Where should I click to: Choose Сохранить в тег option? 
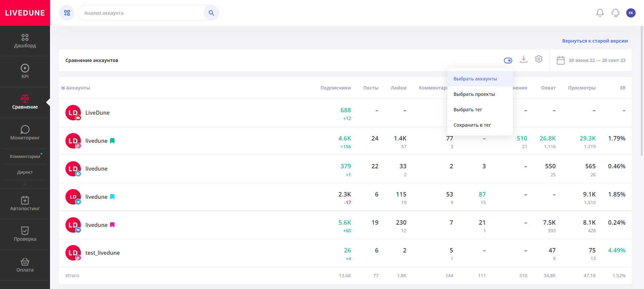[x=472, y=125]
